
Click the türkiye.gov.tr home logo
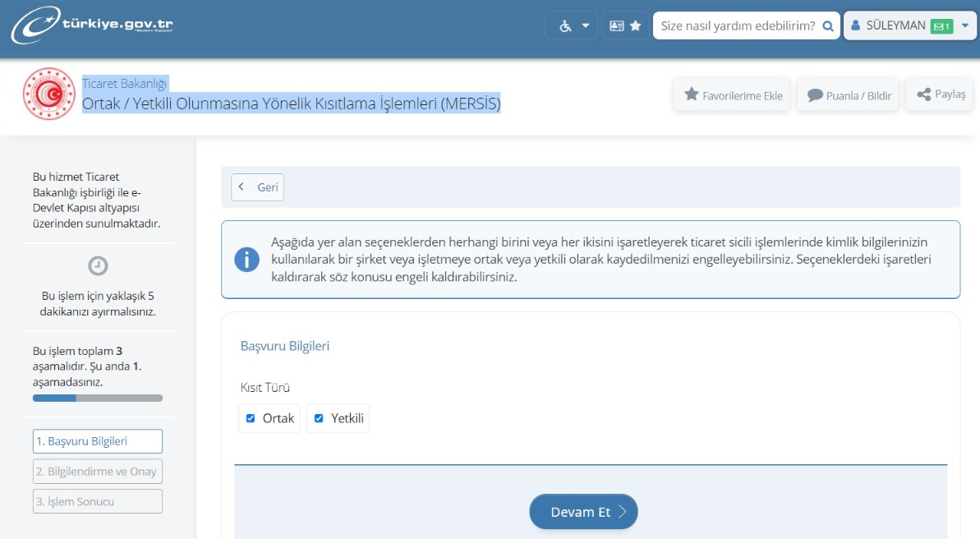point(92,26)
